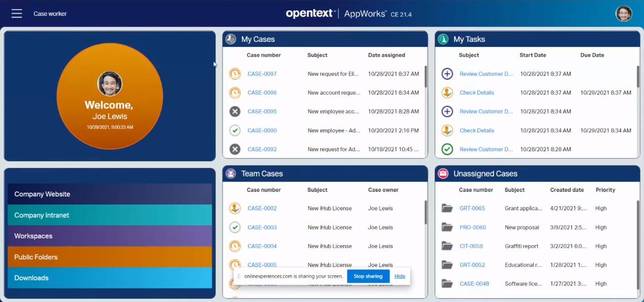Open case CASE-0096 link
Screen dimensions: 644x302
(262, 93)
